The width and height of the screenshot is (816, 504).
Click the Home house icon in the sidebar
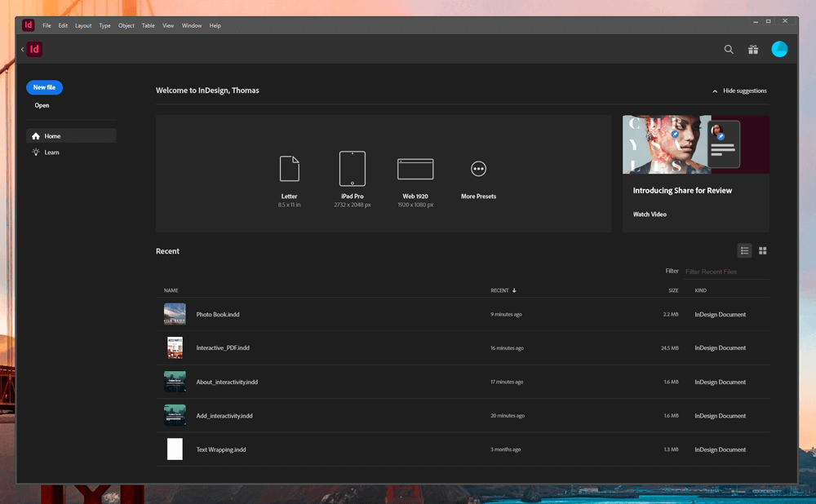point(36,136)
